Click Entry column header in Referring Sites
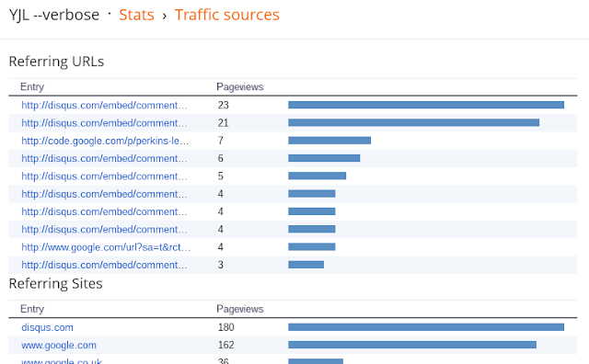Viewport: 589px width, 364px height. click(x=32, y=309)
